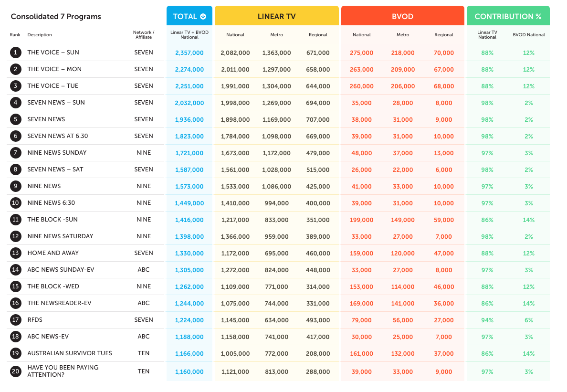The height and width of the screenshot is (392, 567).
Task: Click Consolidated 7 Programs title
Action: tap(56, 17)
